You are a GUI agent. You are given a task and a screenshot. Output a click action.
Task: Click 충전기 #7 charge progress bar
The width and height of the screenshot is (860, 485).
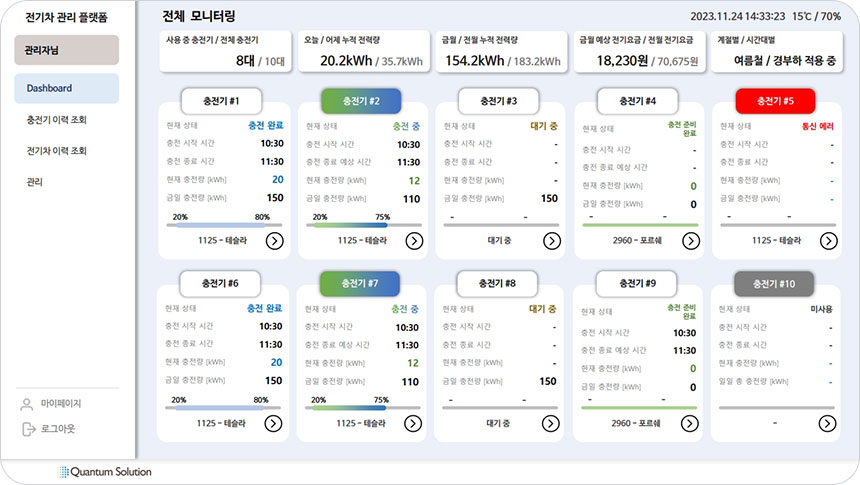coord(359,408)
